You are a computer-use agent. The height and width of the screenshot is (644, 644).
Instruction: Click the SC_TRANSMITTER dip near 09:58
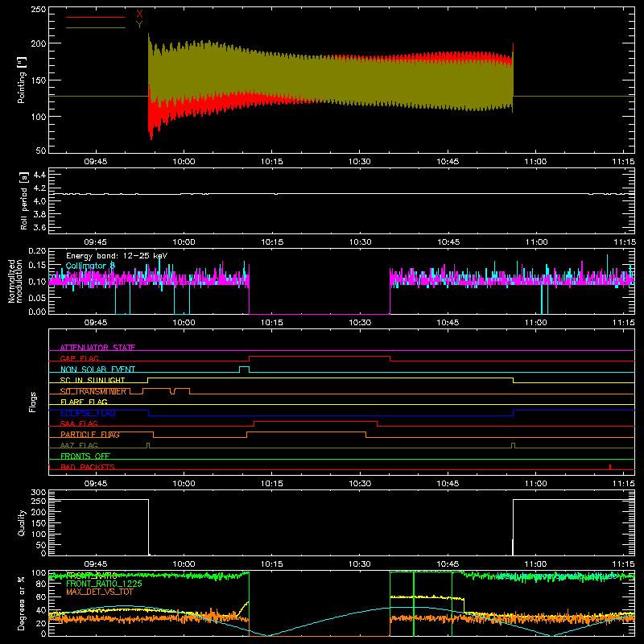[x=172, y=391]
